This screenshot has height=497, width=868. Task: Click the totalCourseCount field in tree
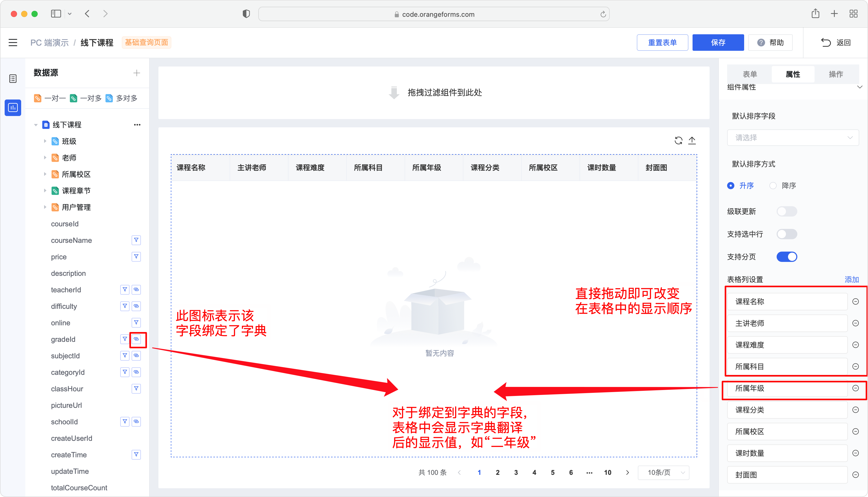point(79,488)
